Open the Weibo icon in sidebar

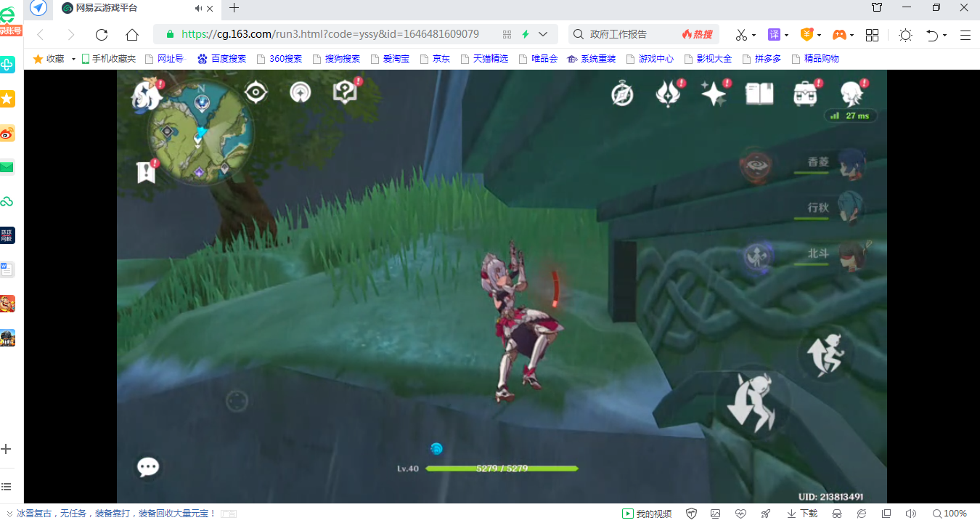[7, 134]
